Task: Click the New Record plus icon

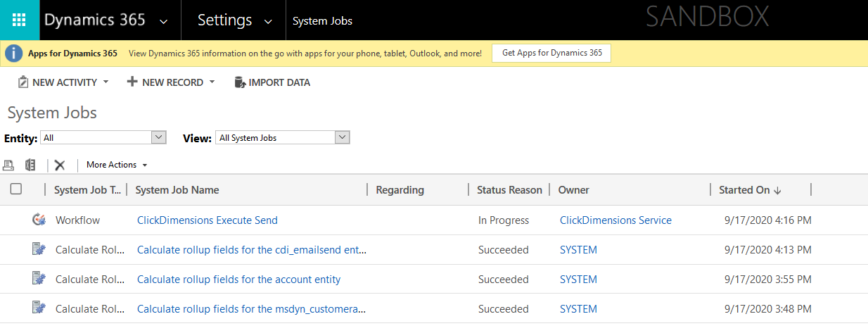Action: point(132,82)
